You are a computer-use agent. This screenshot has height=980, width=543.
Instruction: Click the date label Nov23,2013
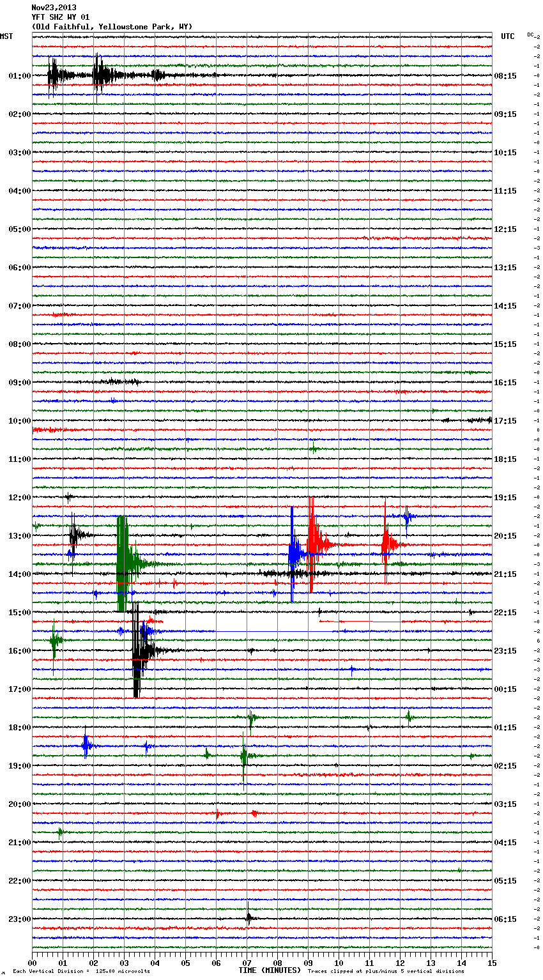click(54, 8)
